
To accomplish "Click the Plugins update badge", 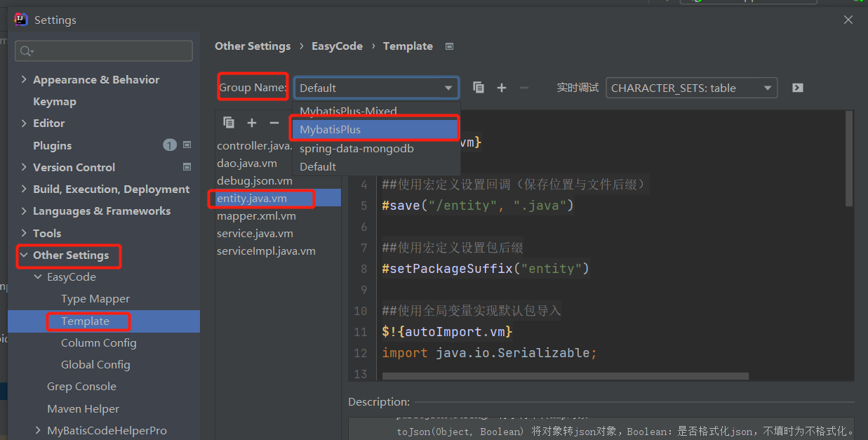I will point(170,145).
